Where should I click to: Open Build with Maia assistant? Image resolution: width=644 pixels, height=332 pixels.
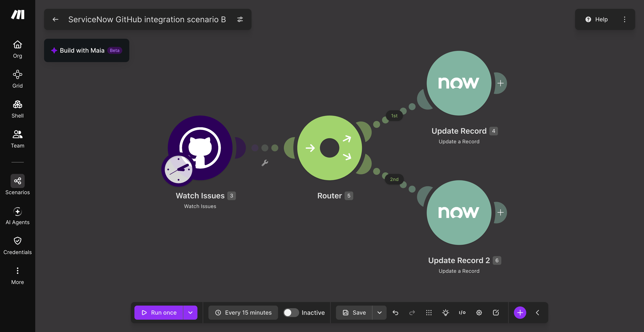(x=87, y=50)
